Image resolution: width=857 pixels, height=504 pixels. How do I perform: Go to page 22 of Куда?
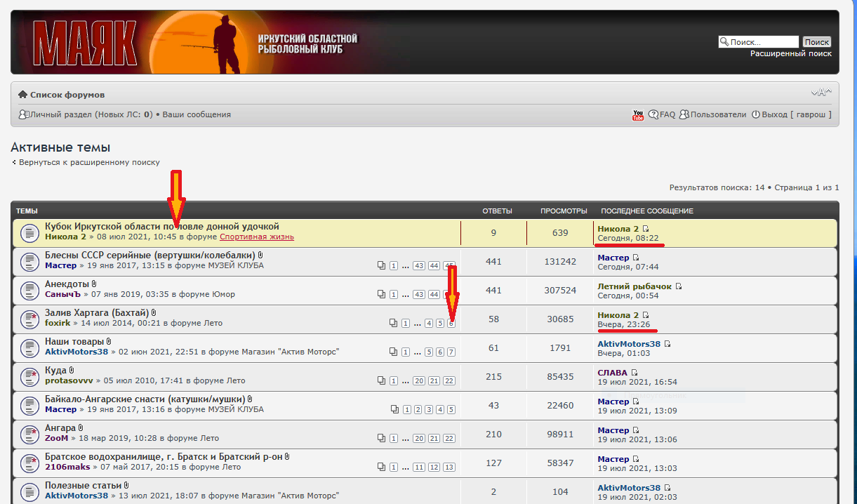click(x=449, y=380)
